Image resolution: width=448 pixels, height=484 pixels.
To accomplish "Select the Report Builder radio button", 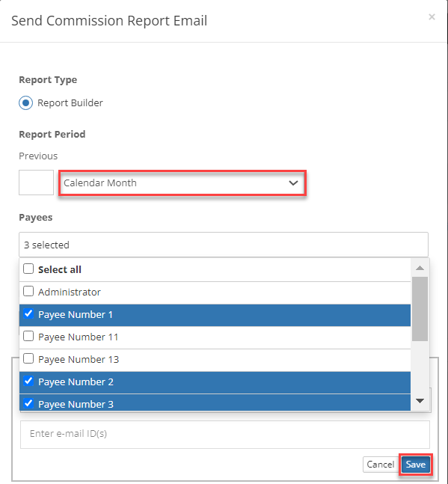I will click(25, 102).
